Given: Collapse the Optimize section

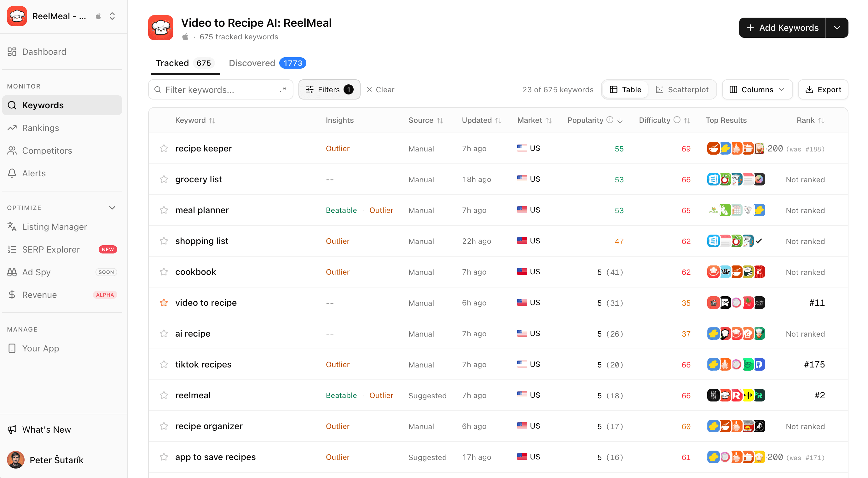Looking at the screenshot, I should [x=112, y=208].
